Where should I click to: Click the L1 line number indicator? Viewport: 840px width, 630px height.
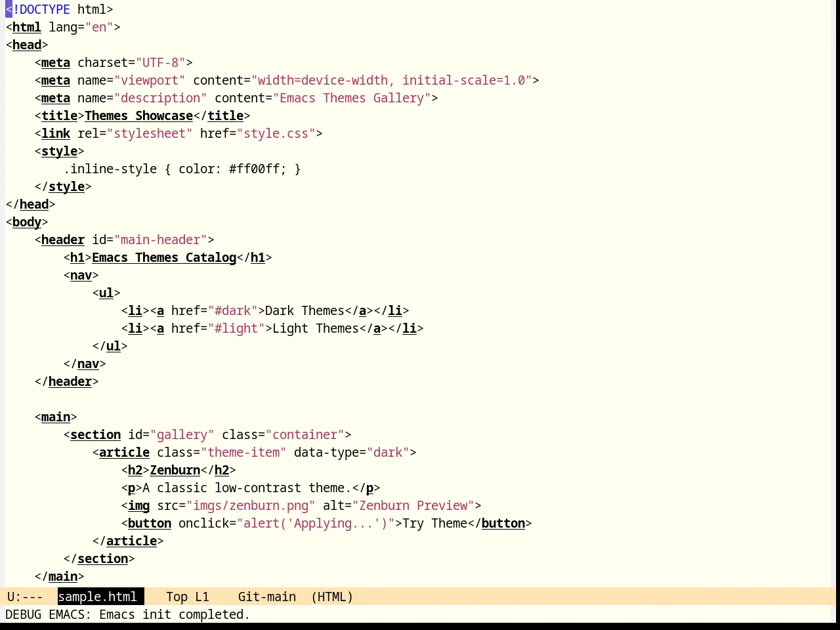point(202,597)
